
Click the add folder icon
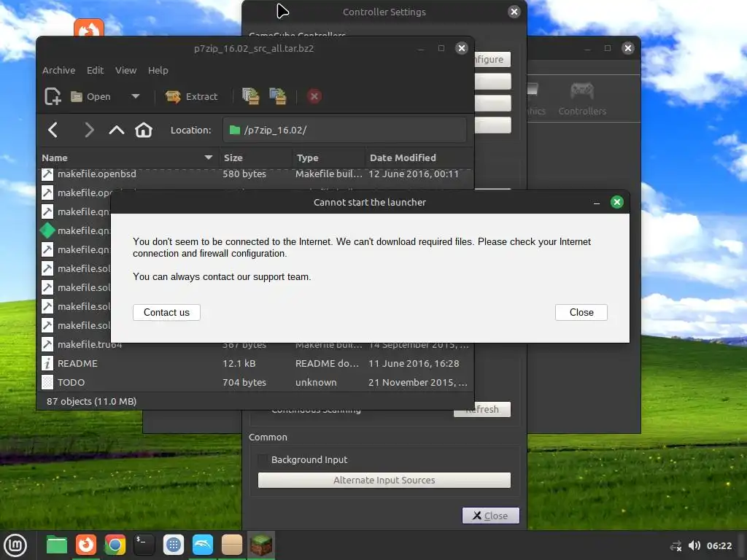[278, 96]
